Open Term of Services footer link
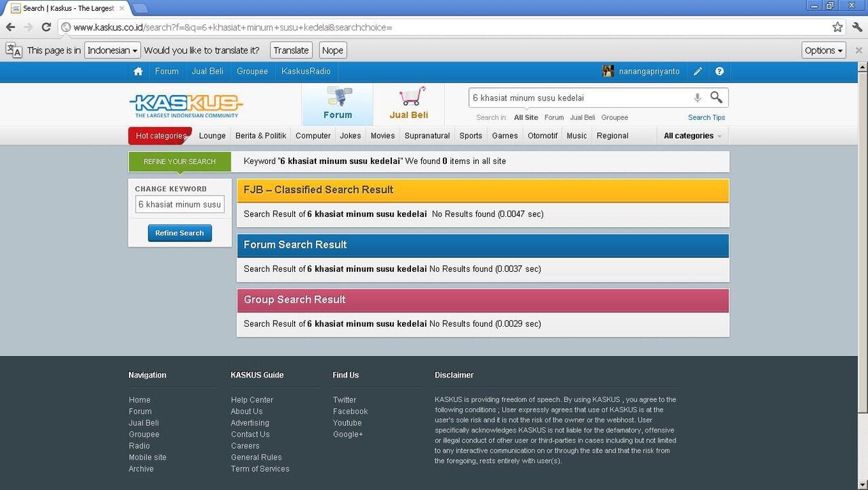This screenshot has width=868, height=490. click(260, 469)
